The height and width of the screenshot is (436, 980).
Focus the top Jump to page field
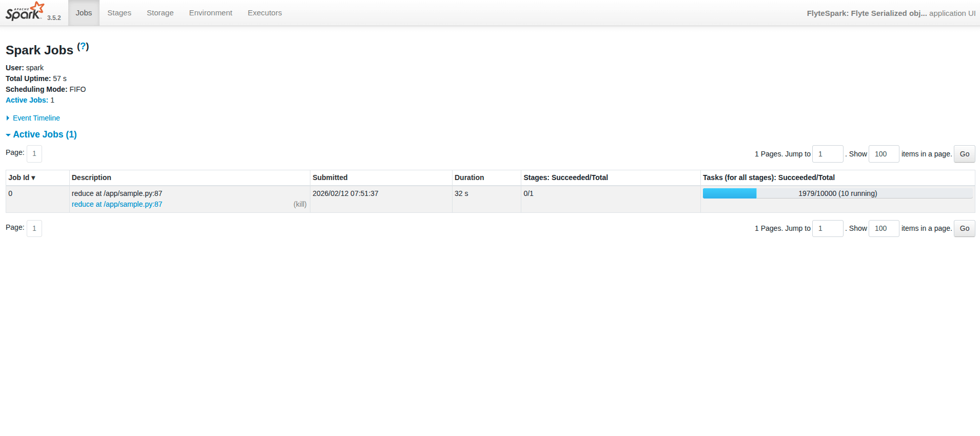point(828,154)
